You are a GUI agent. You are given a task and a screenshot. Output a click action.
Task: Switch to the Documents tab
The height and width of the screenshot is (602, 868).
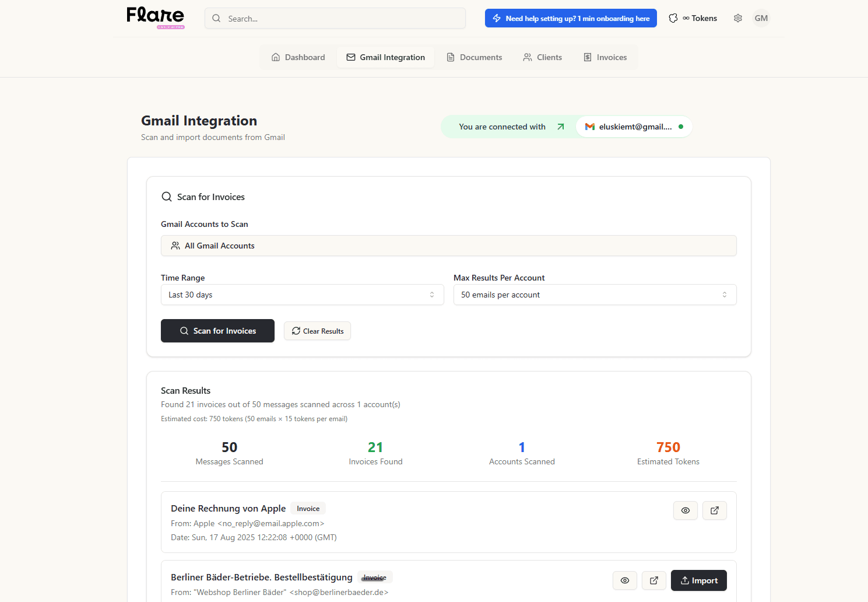click(x=474, y=57)
